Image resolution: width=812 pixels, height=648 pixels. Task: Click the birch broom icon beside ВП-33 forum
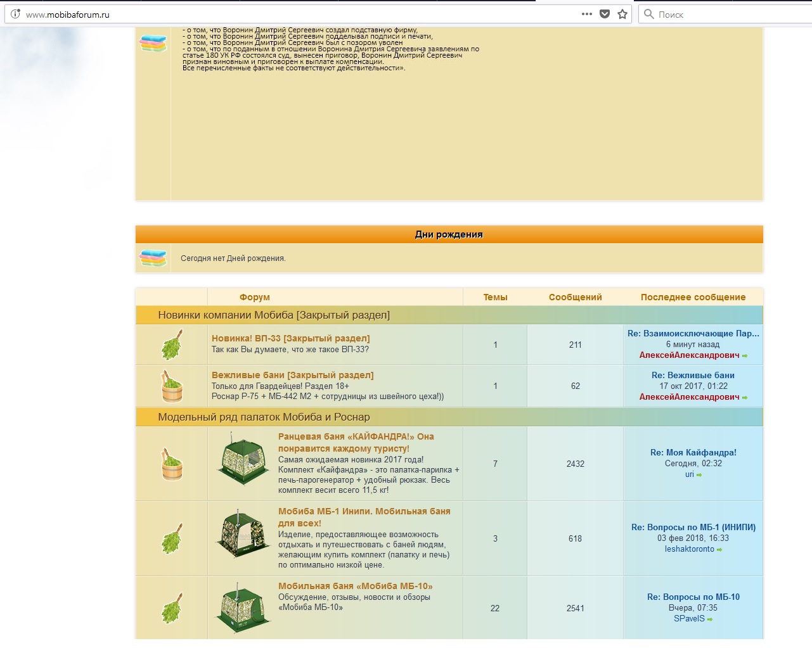click(x=172, y=345)
